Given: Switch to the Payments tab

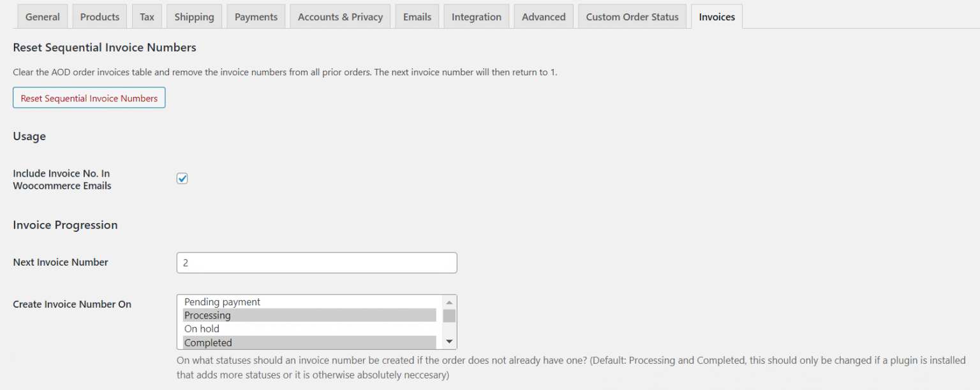Looking at the screenshot, I should point(255,16).
